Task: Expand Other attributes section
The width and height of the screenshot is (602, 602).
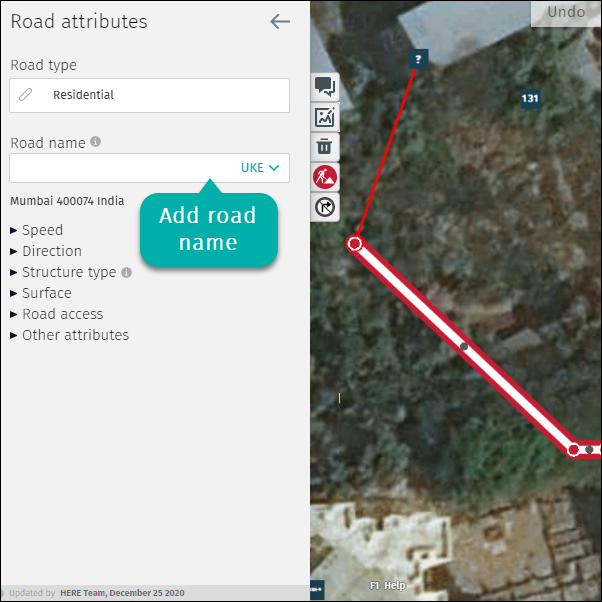Action: coord(69,335)
